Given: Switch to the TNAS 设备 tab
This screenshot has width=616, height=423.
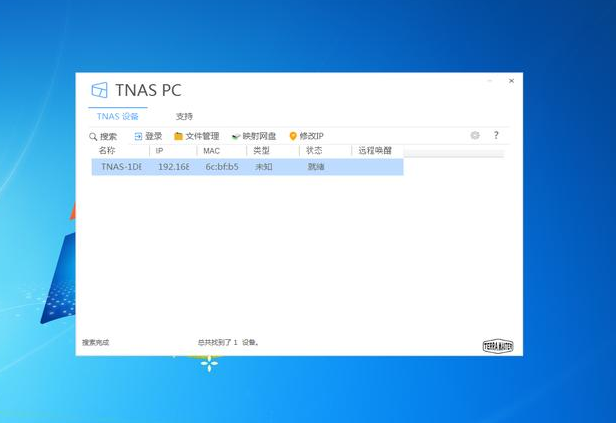Looking at the screenshot, I should (117, 116).
